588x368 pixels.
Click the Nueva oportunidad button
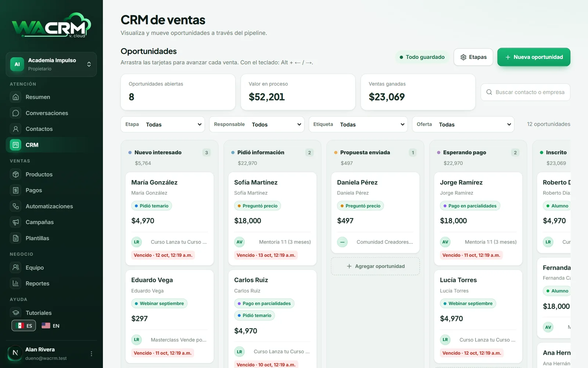pos(534,57)
